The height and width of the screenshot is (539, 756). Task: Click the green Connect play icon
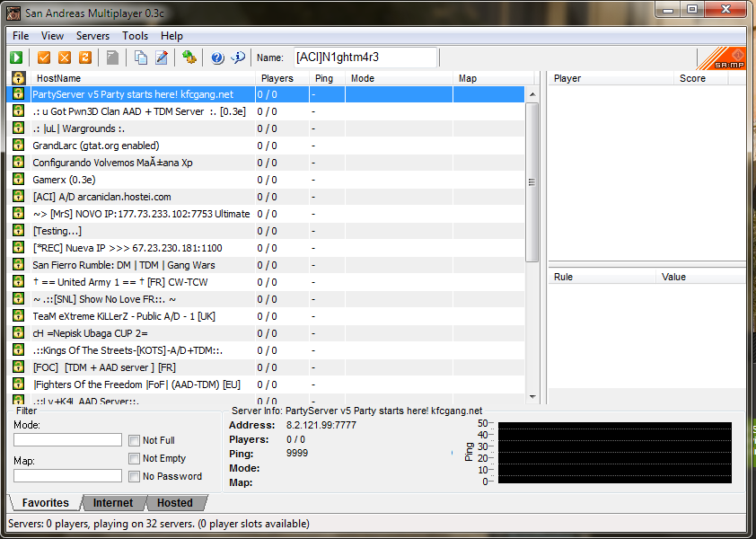[x=17, y=57]
